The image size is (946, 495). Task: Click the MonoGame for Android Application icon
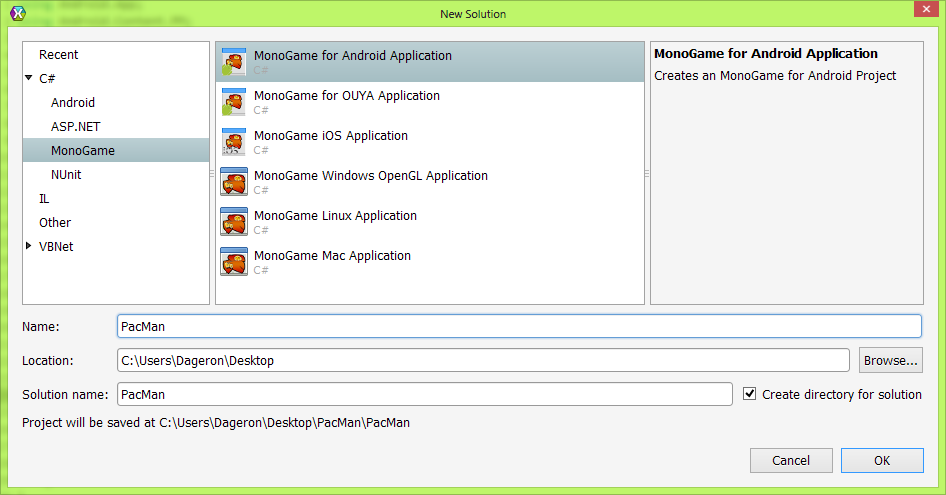pos(234,62)
